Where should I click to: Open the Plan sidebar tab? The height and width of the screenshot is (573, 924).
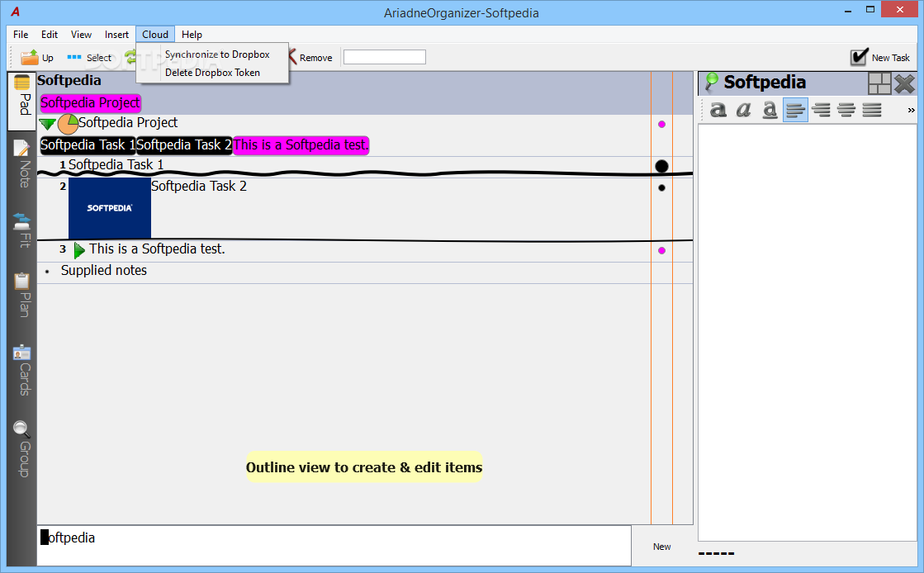click(x=22, y=295)
